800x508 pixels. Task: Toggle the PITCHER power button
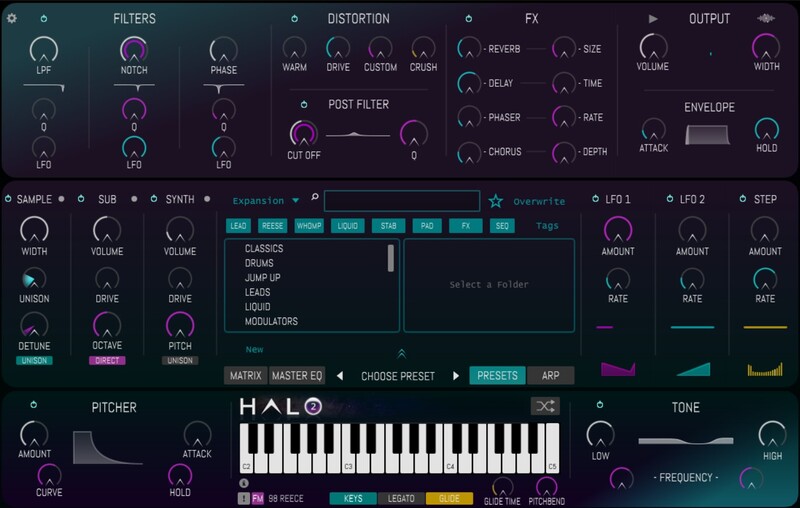tap(34, 405)
